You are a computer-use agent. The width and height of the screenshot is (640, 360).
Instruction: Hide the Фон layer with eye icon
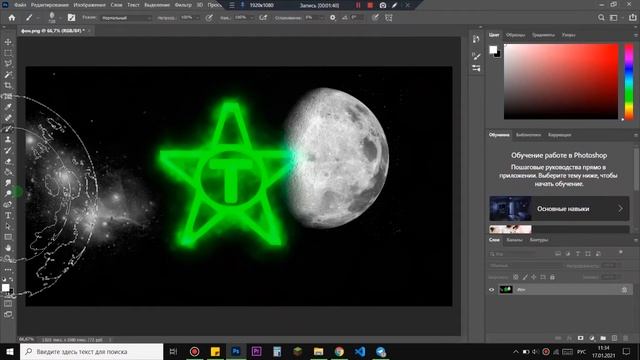click(x=491, y=290)
